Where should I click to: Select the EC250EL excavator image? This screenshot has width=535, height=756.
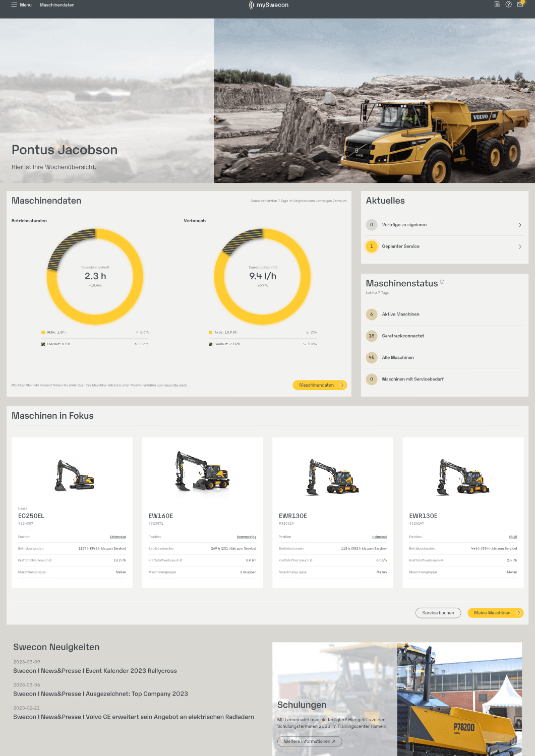click(x=75, y=475)
